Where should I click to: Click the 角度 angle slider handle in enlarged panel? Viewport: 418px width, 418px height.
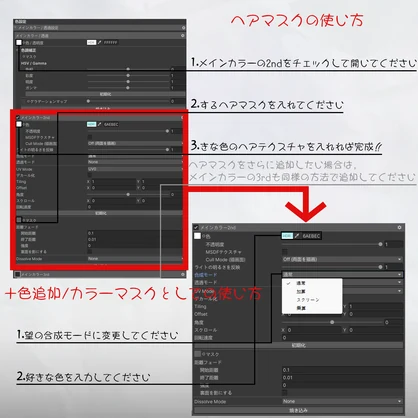tap(332, 322)
